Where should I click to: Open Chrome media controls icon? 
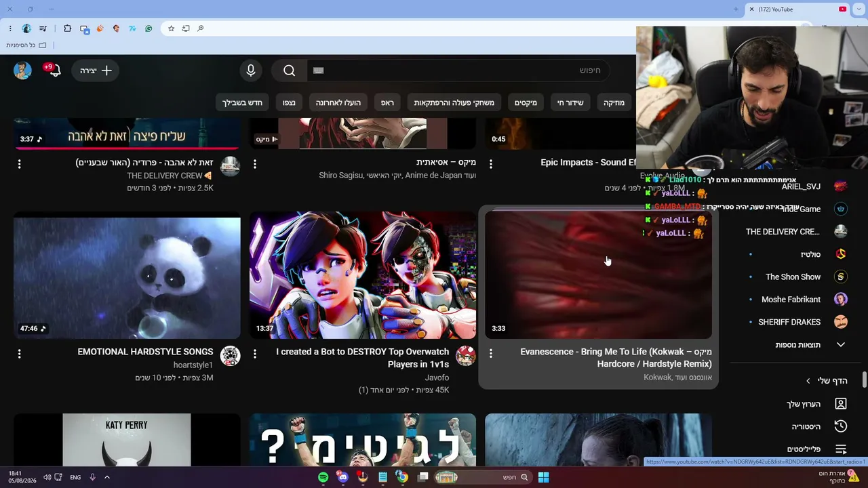click(43, 28)
